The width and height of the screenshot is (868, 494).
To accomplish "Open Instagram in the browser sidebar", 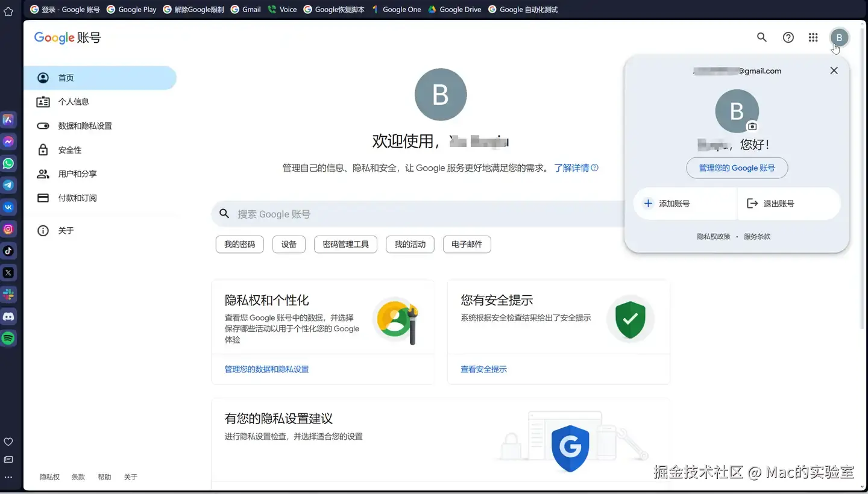I will [8, 229].
